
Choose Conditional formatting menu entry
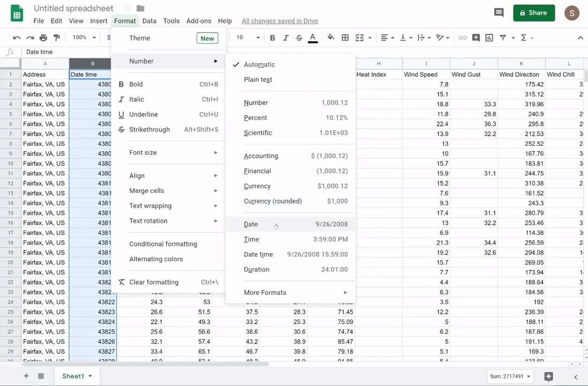click(x=163, y=244)
